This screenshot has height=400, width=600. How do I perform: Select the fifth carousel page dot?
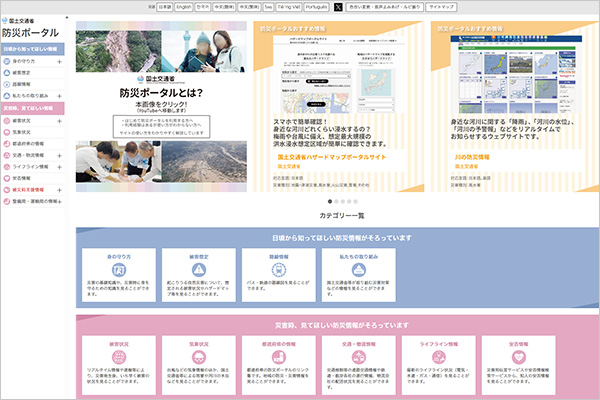pyautogui.click(x=356, y=201)
